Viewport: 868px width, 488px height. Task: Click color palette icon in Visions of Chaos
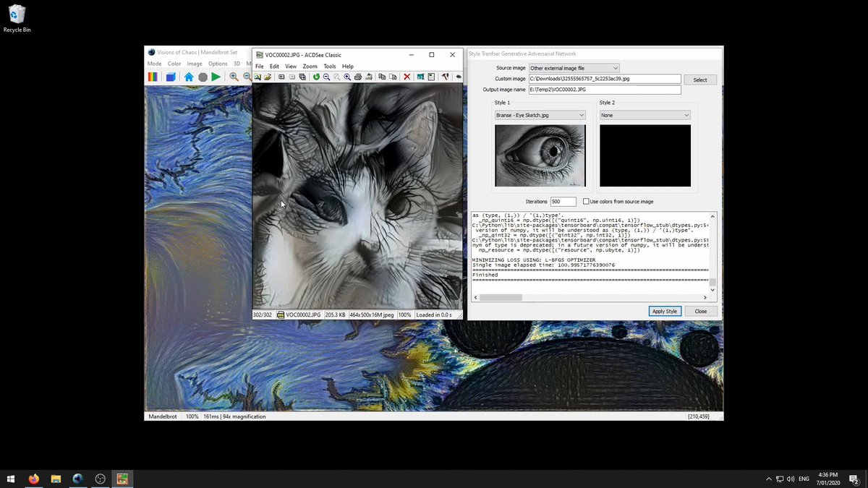(153, 77)
